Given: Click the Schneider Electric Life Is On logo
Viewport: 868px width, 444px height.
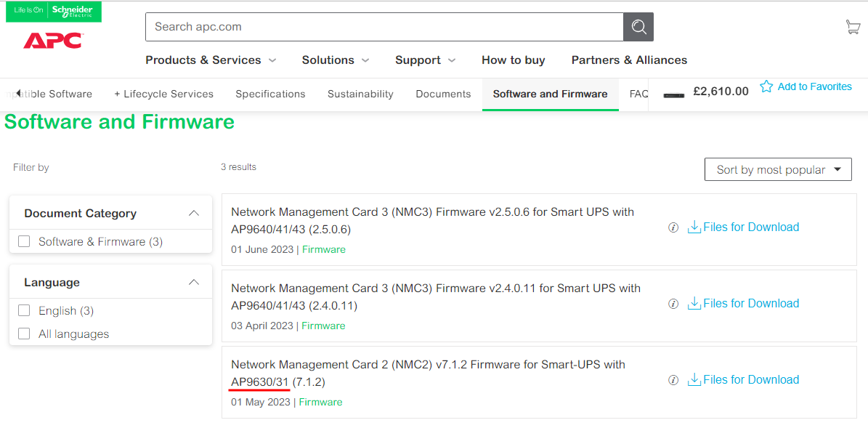Looking at the screenshot, I should tap(54, 11).
